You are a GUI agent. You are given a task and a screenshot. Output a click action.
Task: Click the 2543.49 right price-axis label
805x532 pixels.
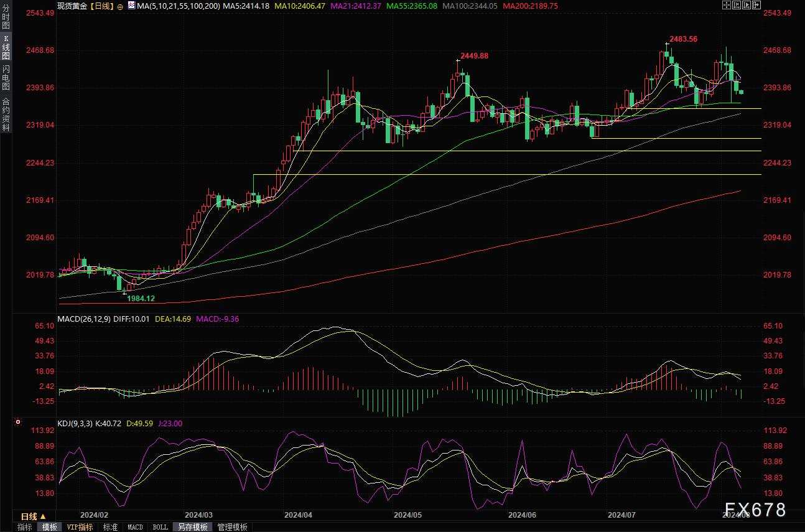(777, 13)
